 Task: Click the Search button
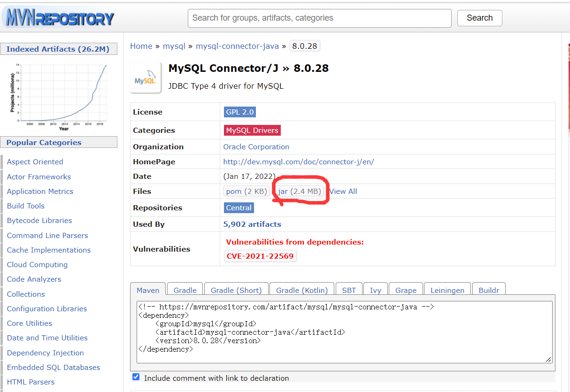(479, 18)
